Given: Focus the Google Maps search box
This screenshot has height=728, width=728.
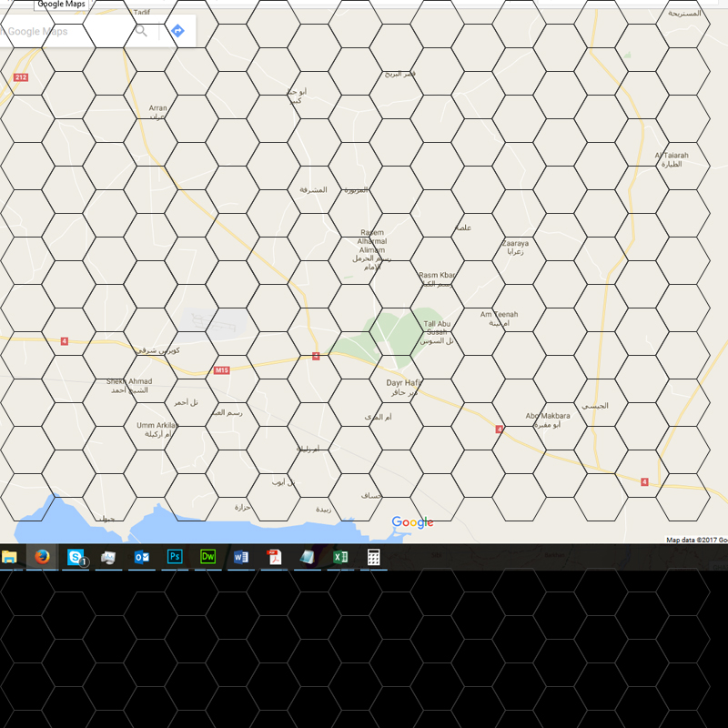Looking at the screenshot, I should (x=65, y=31).
